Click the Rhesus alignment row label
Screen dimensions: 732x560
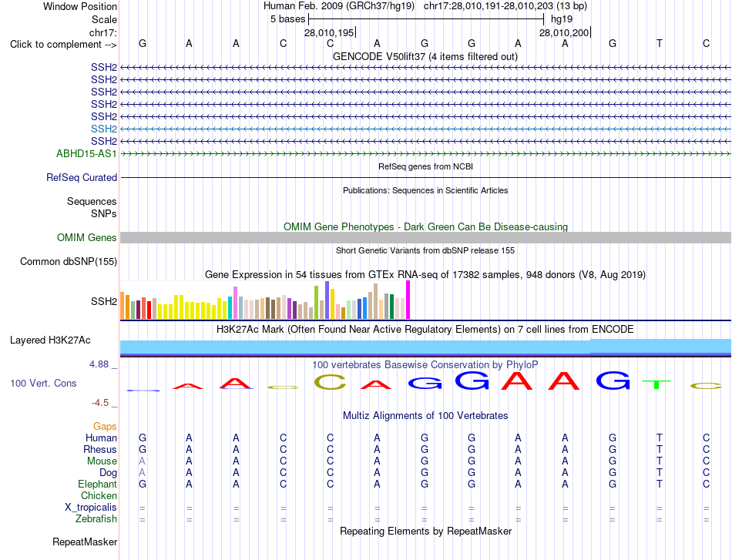(100, 449)
